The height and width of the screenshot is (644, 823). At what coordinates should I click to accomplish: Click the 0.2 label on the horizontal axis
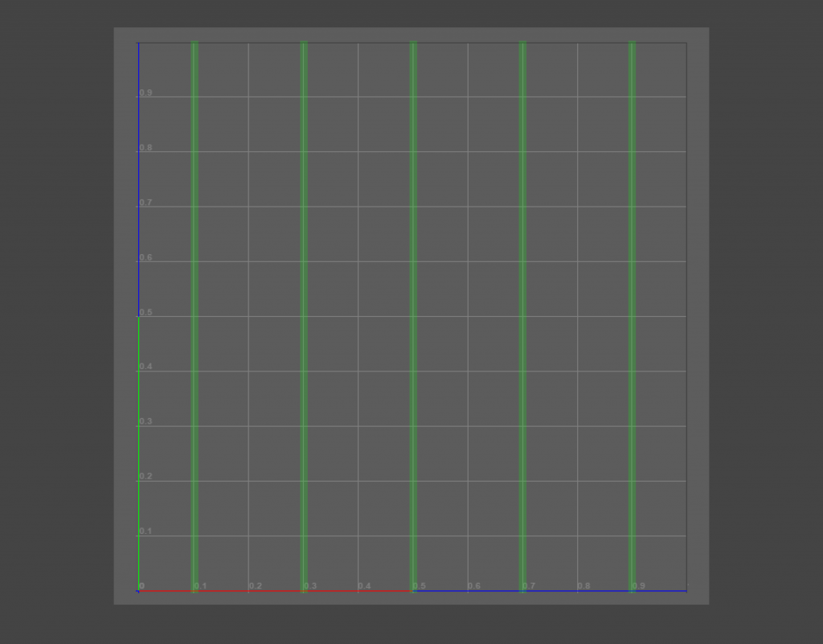(255, 586)
